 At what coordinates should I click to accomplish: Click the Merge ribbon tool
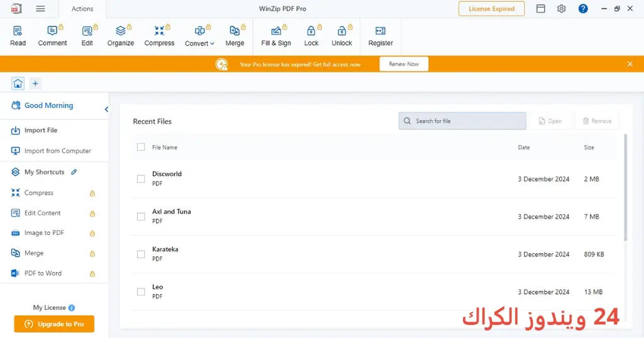(x=235, y=36)
